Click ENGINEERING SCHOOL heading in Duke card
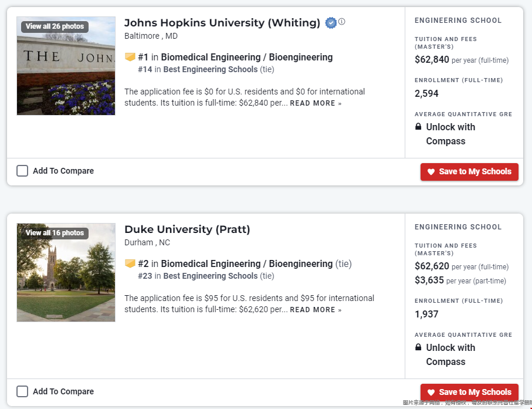 coord(458,227)
